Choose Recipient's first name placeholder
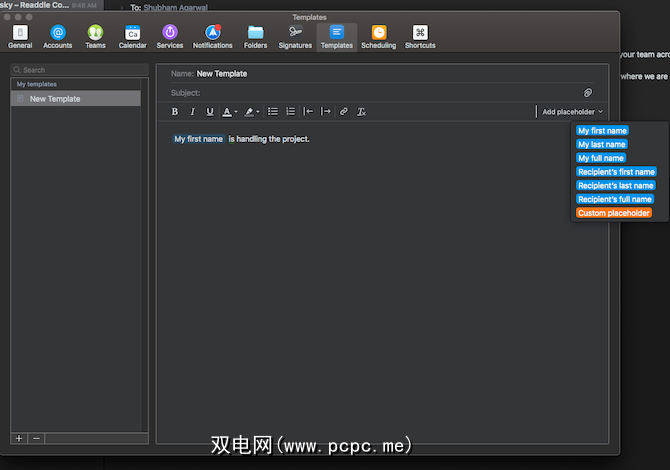 [x=615, y=172]
